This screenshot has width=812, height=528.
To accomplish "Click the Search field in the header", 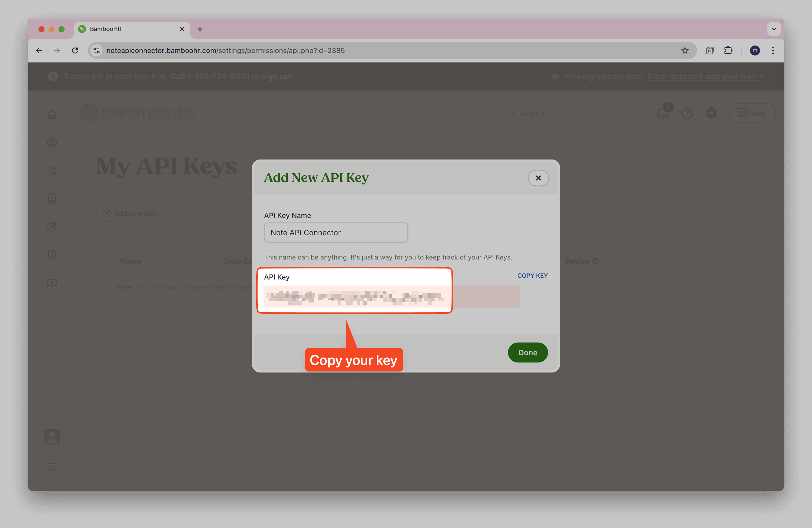I will pos(573,113).
